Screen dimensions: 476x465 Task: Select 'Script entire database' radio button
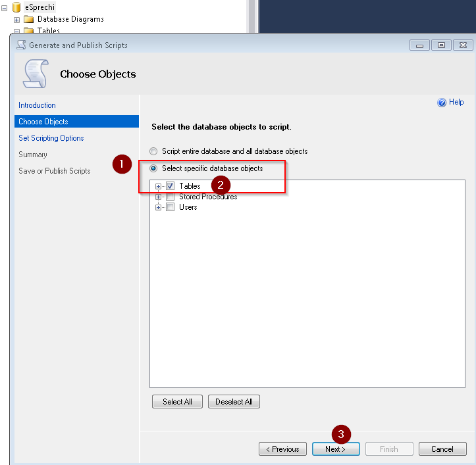pyautogui.click(x=154, y=151)
